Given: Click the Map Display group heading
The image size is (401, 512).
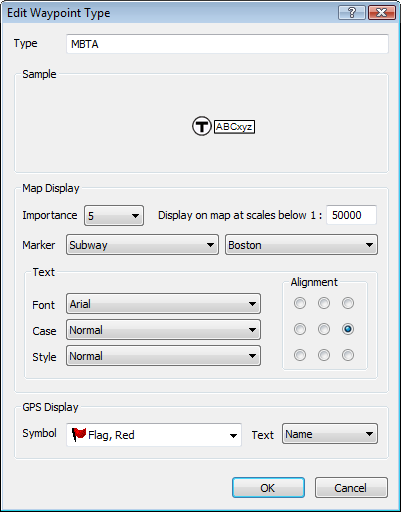Looking at the screenshot, I should pyautogui.click(x=51, y=188).
